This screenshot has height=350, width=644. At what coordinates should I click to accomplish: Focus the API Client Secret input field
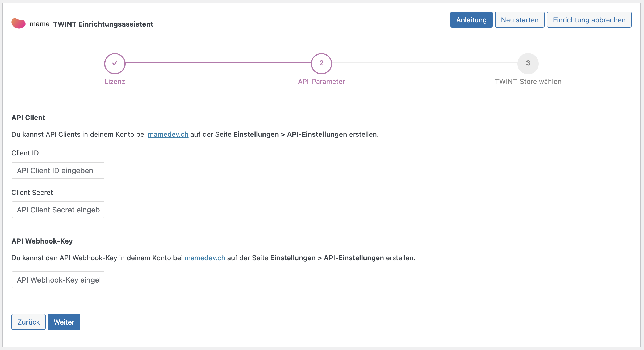point(58,210)
